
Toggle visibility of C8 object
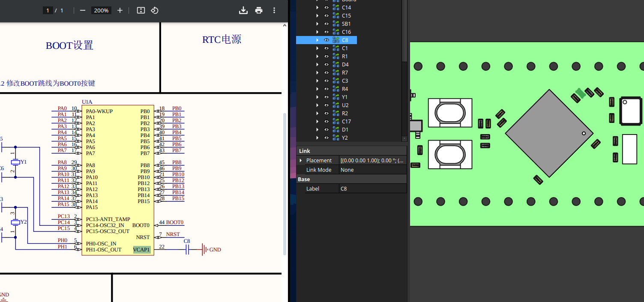(x=326, y=40)
